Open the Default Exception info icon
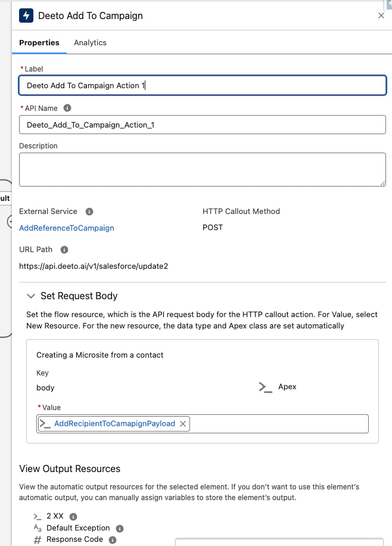 (x=119, y=529)
